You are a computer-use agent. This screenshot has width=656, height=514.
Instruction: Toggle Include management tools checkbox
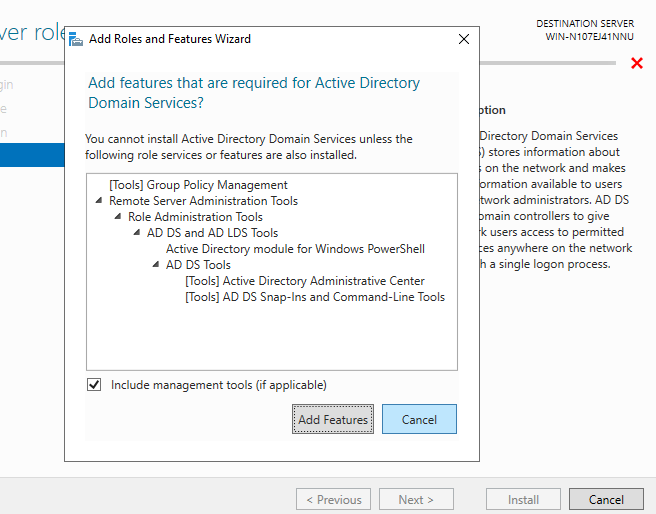point(94,385)
